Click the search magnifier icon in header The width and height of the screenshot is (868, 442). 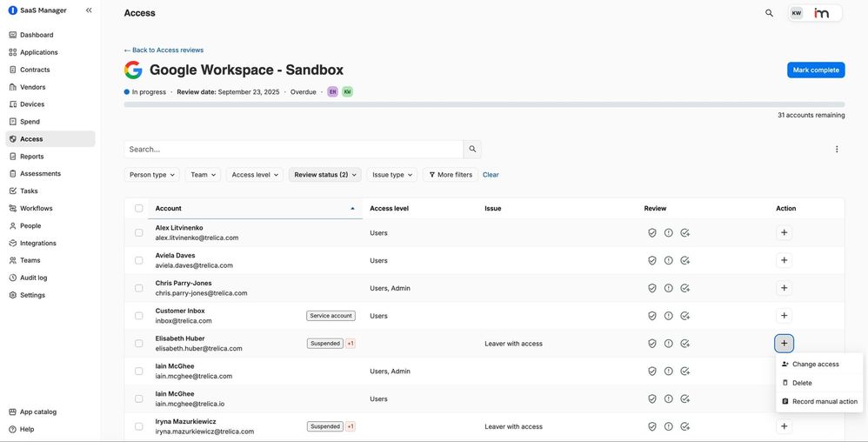pyautogui.click(x=769, y=13)
